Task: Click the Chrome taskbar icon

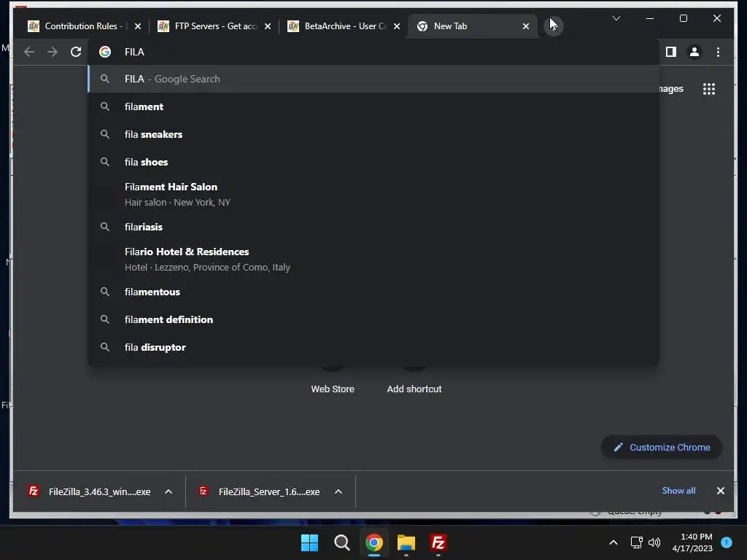Action: point(374,542)
